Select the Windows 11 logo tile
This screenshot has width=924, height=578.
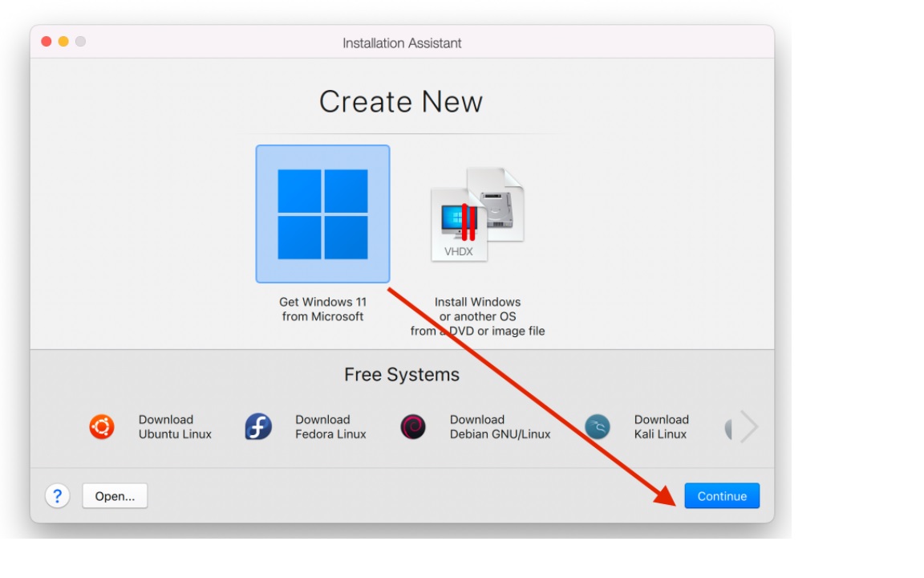point(322,214)
